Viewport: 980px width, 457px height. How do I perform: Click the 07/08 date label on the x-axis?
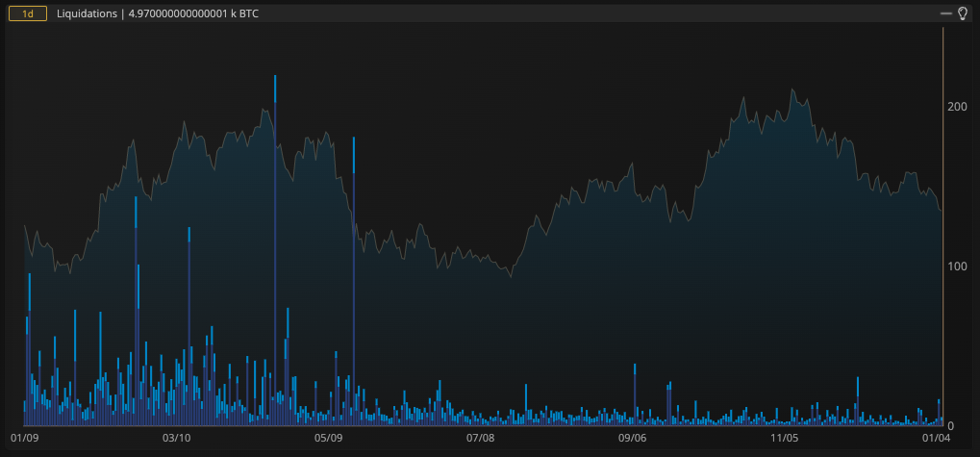tap(481, 439)
